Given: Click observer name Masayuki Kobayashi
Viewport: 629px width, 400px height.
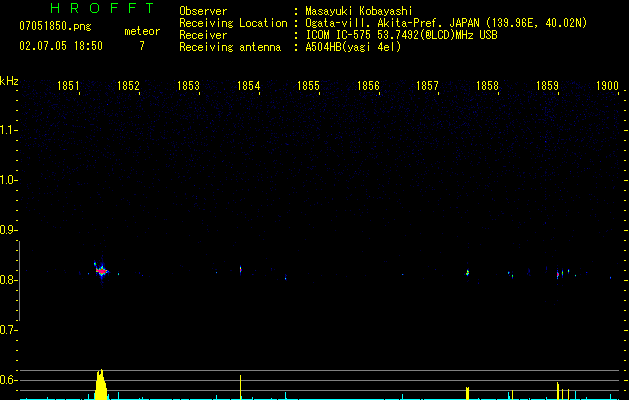Looking at the screenshot, I should tap(359, 11).
